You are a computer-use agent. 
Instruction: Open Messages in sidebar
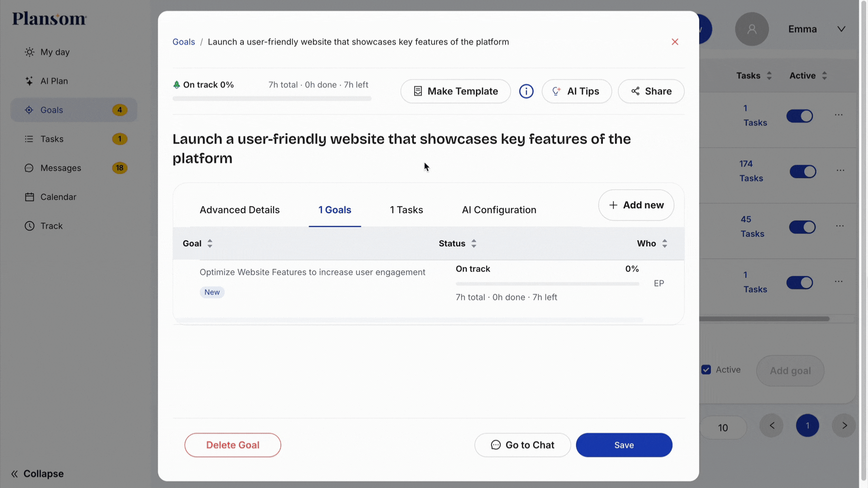(x=61, y=168)
